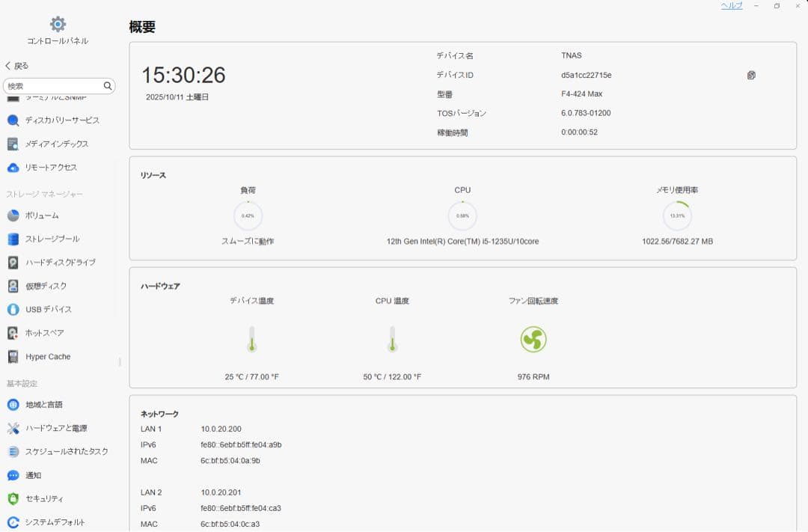The width and height of the screenshot is (808, 532).
Task: Click the Control Panel gear icon
Action: coord(58,25)
